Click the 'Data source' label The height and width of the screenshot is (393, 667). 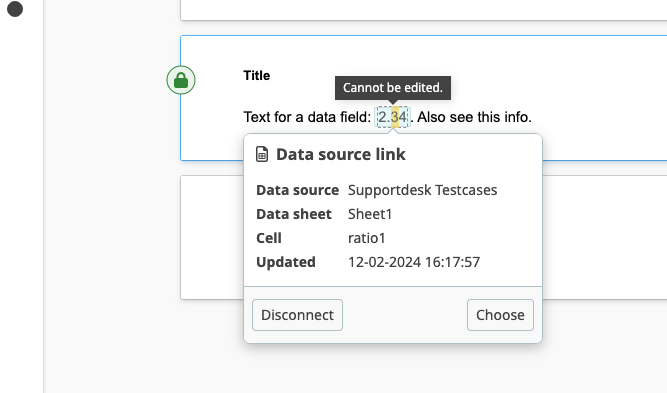[297, 190]
